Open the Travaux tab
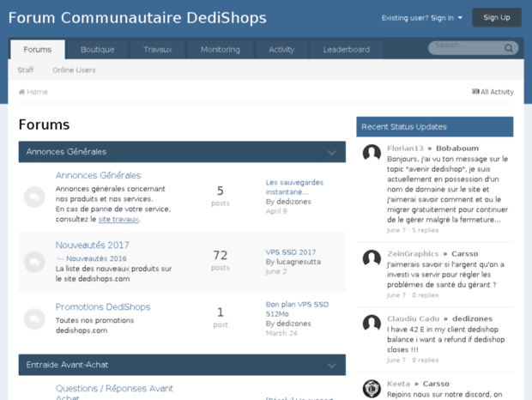 158,50
